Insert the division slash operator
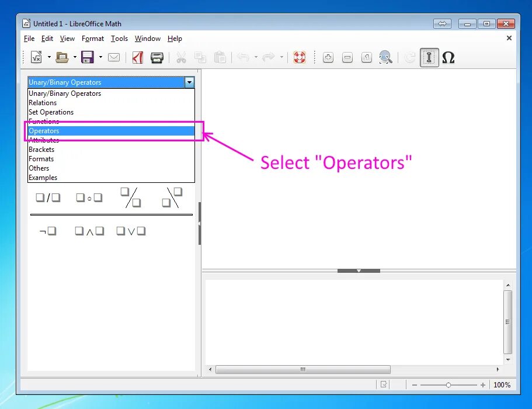The height and width of the screenshot is (409, 532). coord(48,197)
